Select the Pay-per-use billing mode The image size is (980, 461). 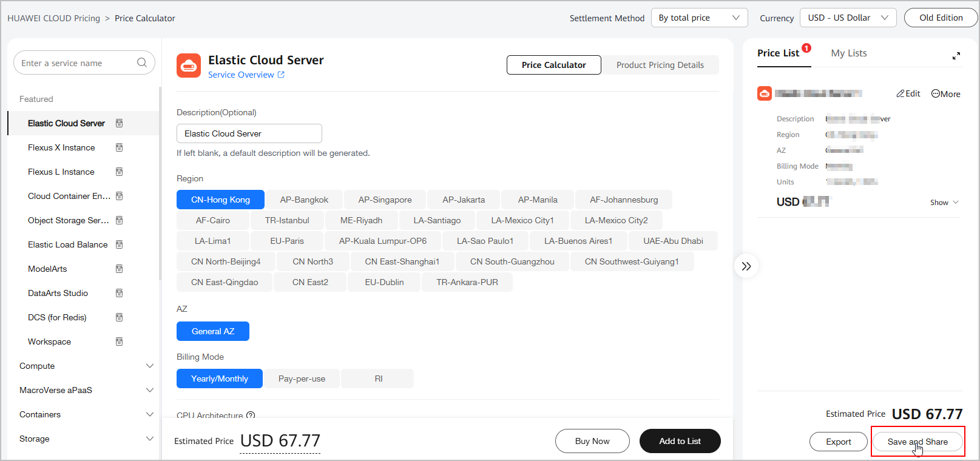click(x=302, y=379)
